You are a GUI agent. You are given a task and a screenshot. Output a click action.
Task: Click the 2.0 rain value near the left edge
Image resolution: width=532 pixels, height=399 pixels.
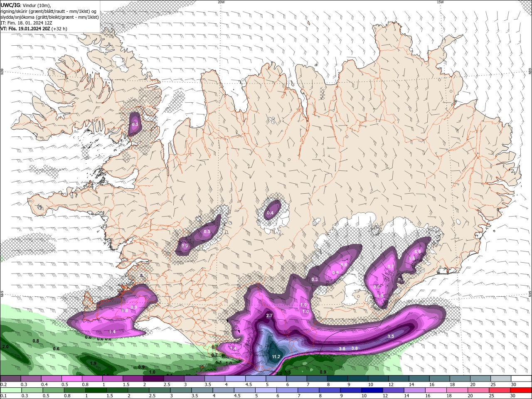coord(5,347)
